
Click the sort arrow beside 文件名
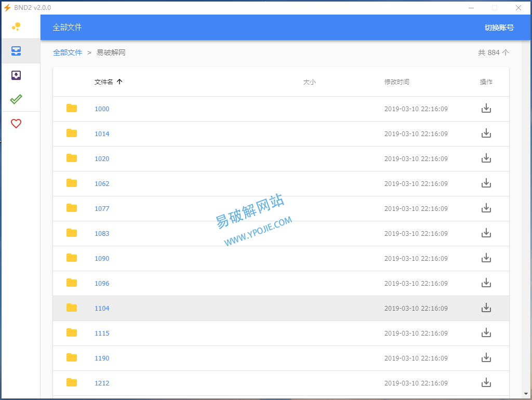click(x=119, y=82)
